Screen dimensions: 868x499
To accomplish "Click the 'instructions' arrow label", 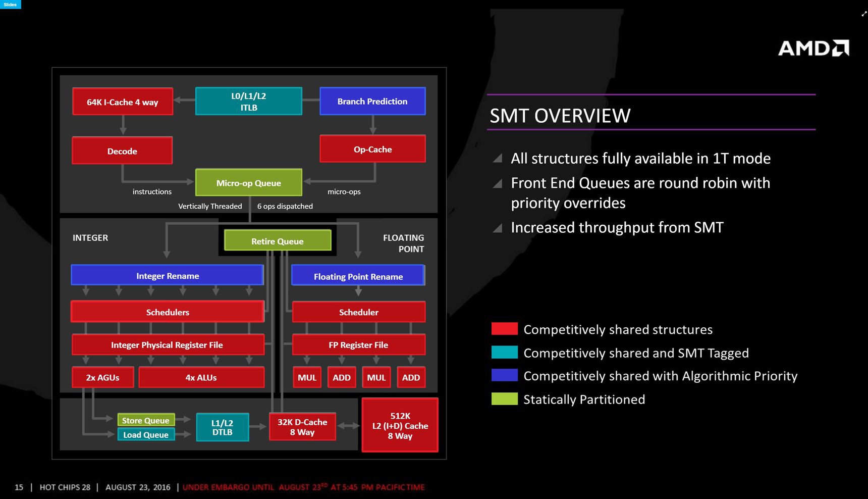I will pos(152,191).
